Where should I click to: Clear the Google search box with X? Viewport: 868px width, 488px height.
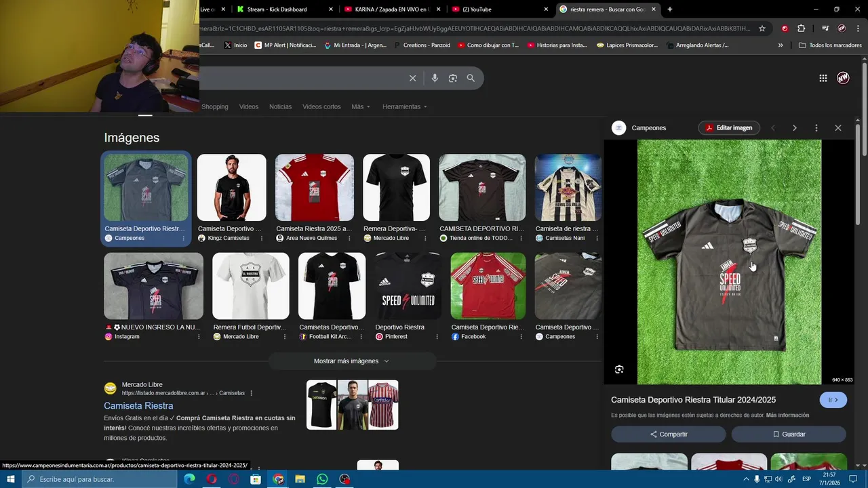click(412, 78)
